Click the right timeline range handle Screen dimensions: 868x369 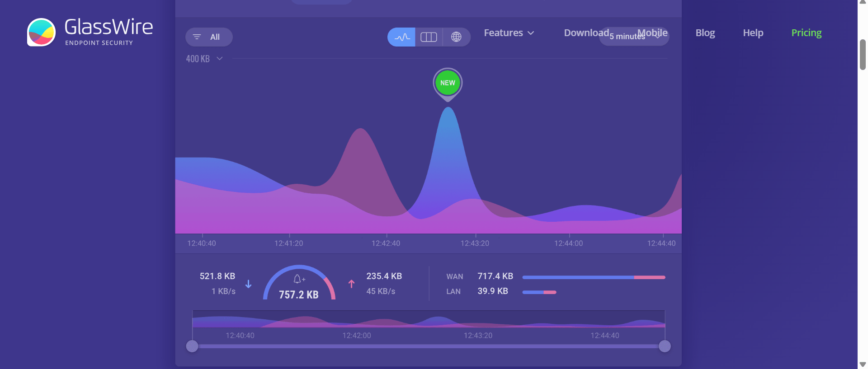(x=665, y=346)
